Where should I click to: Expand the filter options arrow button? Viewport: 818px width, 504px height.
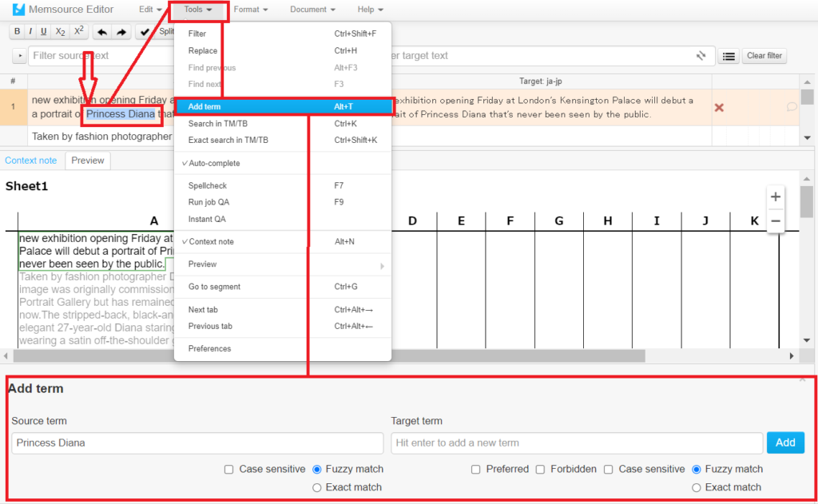[x=20, y=56]
